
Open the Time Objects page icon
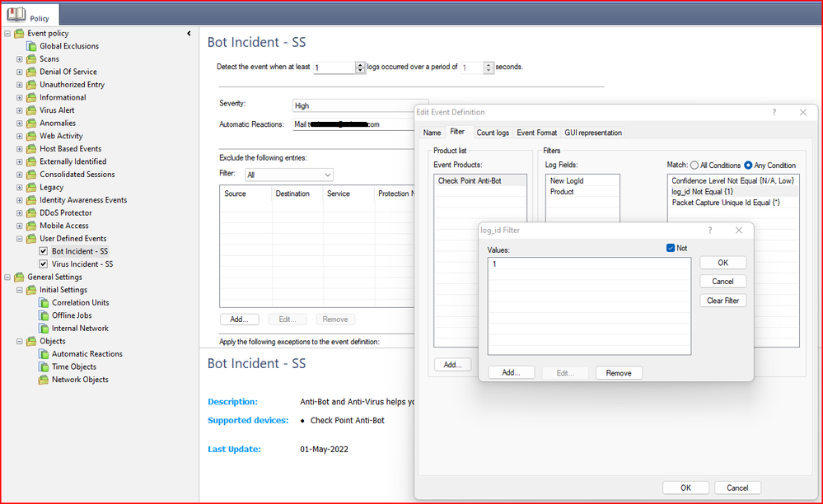point(44,367)
